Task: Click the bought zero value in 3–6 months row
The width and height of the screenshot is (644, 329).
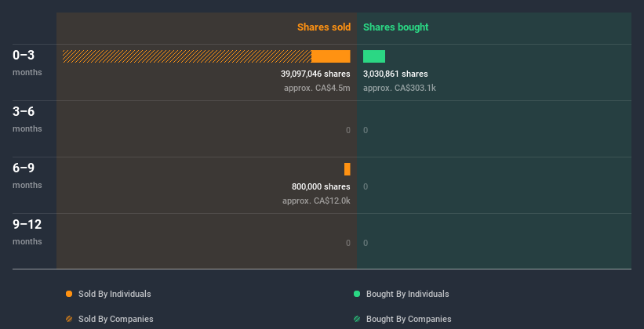Action: click(366, 131)
